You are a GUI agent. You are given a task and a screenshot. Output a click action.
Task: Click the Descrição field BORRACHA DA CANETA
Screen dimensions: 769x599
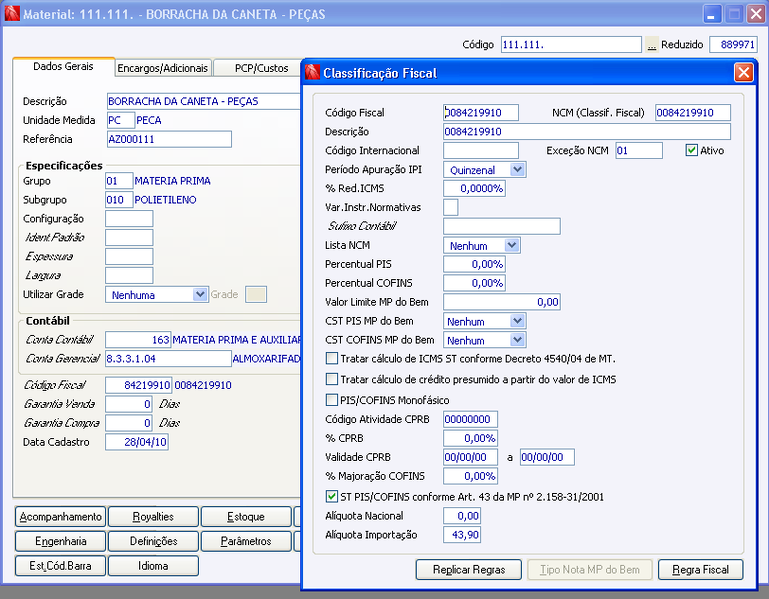[x=204, y=101]
